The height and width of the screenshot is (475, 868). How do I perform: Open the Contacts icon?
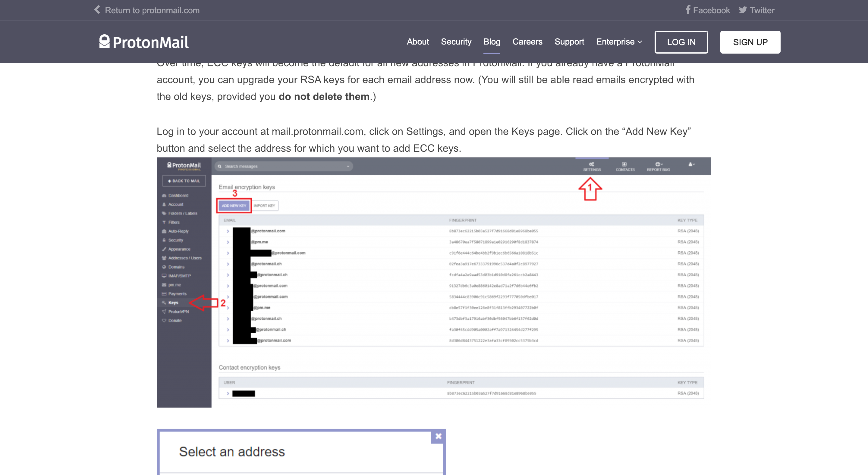(x=625, y=166)
